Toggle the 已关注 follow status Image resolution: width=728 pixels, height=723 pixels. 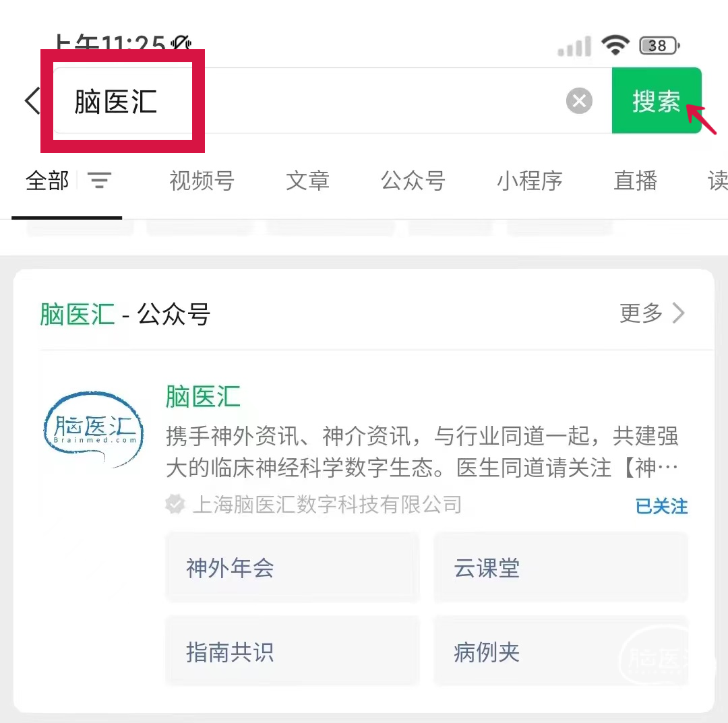tap(661, 506)
